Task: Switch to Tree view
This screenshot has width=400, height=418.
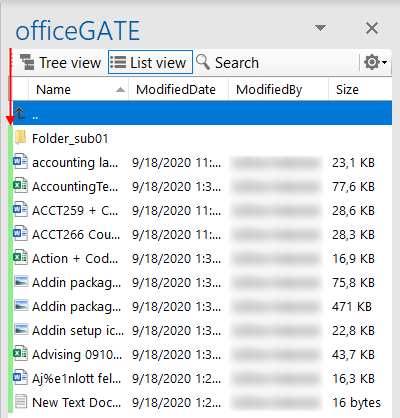Action: click(x=61, y=62)
